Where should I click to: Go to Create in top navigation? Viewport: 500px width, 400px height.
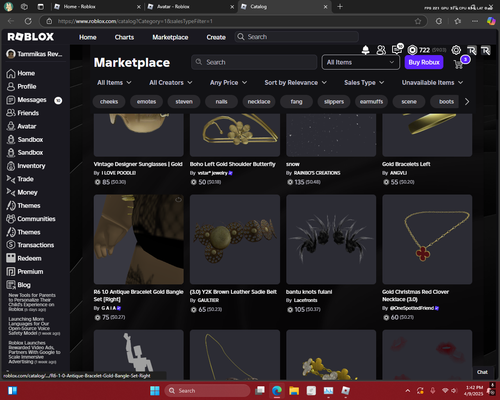pos(216,37)
